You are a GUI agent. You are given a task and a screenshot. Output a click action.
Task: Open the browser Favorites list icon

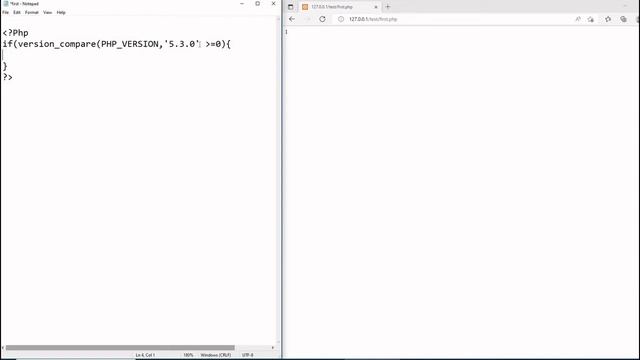pyautogui.click(x=608, y=19)
